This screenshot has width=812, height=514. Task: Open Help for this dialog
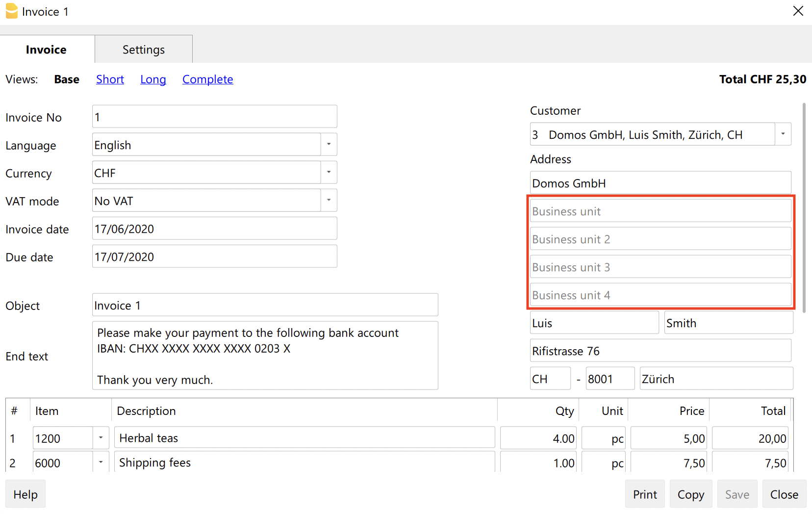point(25,494)
